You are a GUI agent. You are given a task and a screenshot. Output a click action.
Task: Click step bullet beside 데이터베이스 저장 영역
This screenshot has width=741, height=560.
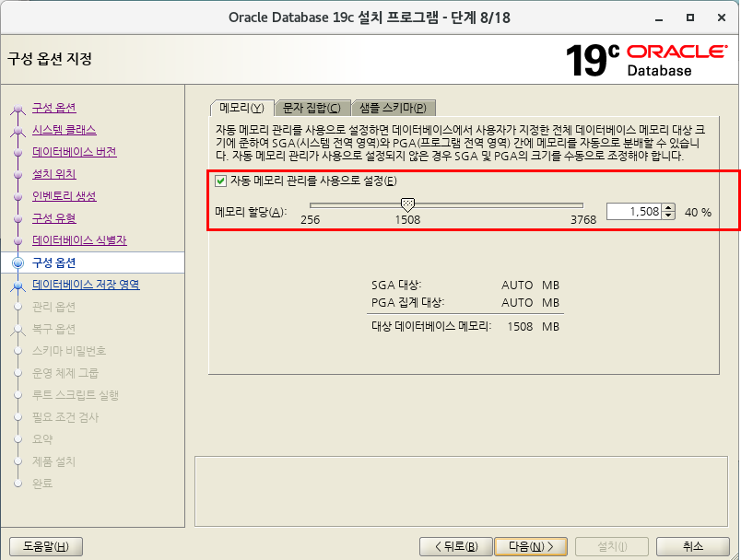[x=18, y=286]
